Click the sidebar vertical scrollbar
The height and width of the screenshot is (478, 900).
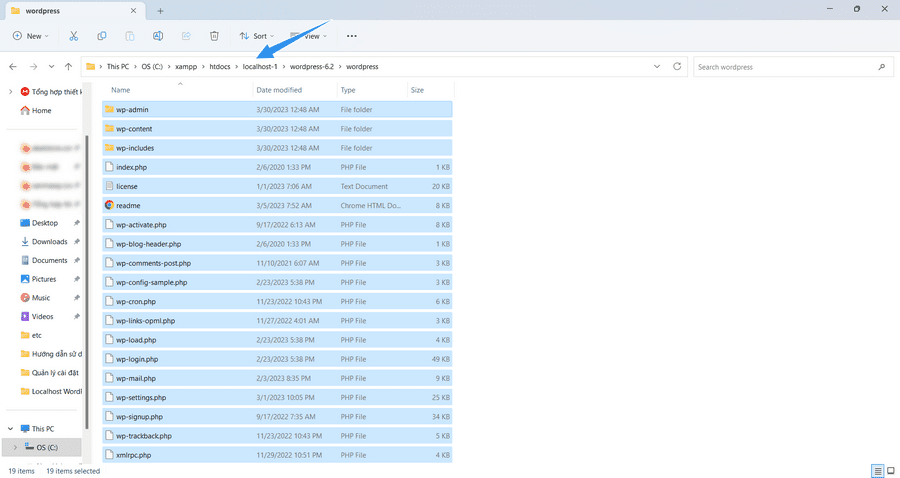click(x=87, y=281)
